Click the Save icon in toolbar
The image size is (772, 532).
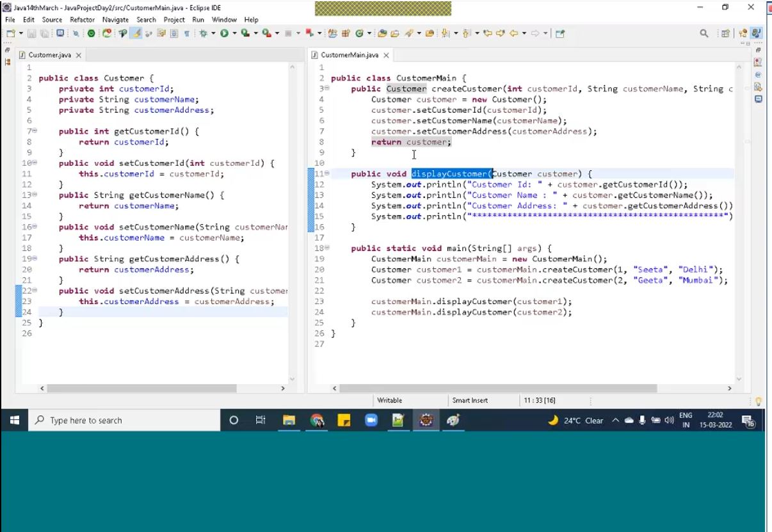31,33
